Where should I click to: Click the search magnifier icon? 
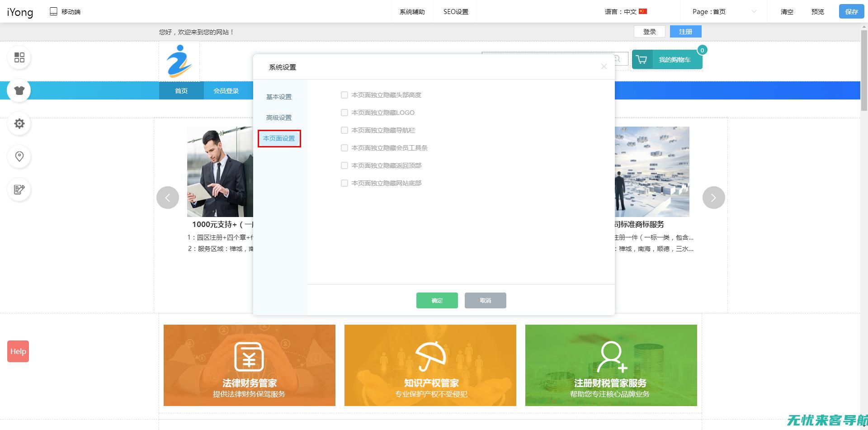618,58
